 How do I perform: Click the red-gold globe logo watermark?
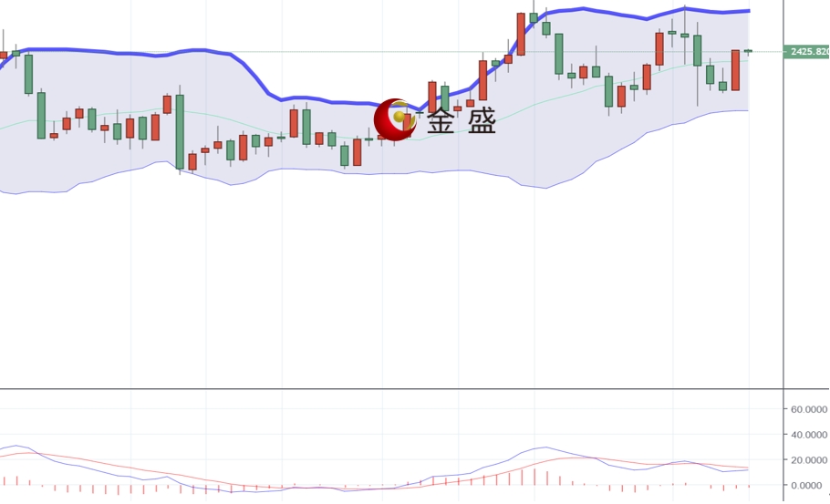point(394,119)
